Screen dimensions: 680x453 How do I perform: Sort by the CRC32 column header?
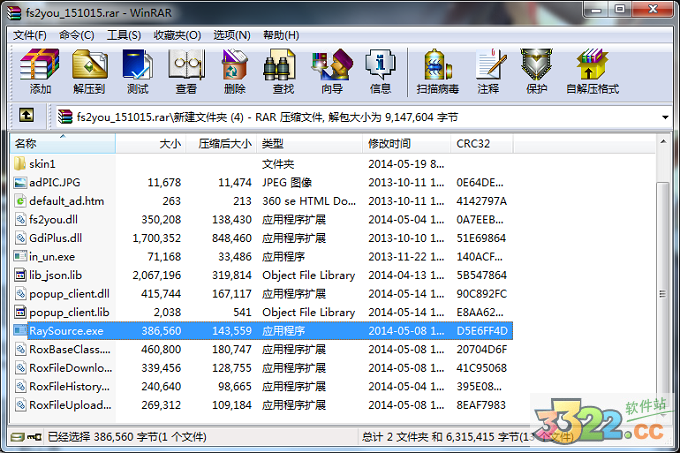[482, 143]
